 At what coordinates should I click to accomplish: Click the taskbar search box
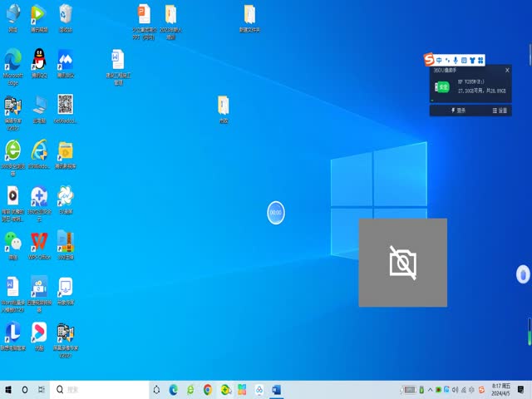(98, 389)
